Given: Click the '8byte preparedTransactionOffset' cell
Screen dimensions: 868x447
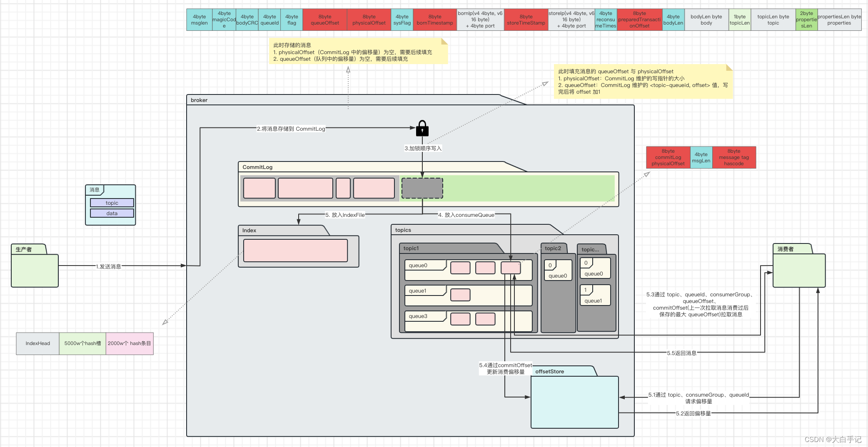Looking at the screenshot, I should (639, 20).
